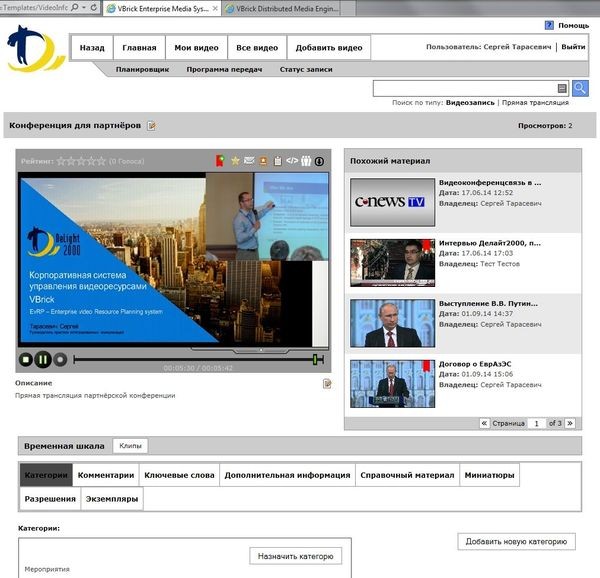
Task: Select the Категории tab
Action: click(46, 475)
